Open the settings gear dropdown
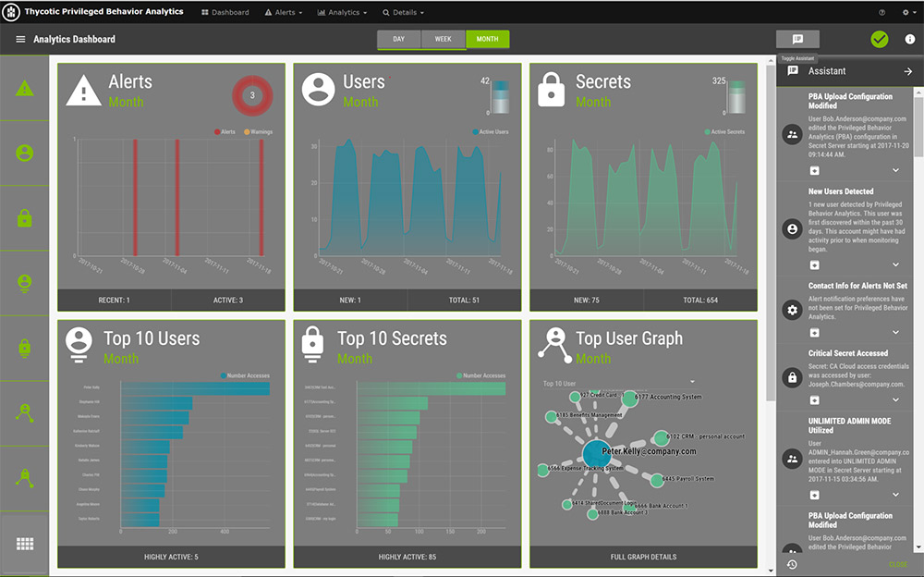This screenshot has width=924, height=577. pyautogui.click(x=908, y=12)
